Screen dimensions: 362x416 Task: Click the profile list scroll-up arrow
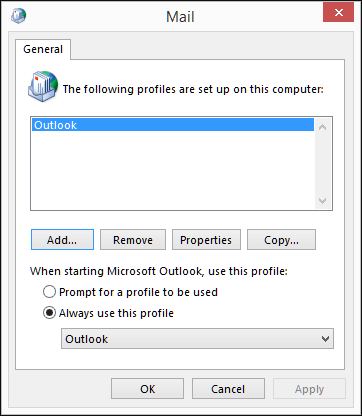(322, 127)
